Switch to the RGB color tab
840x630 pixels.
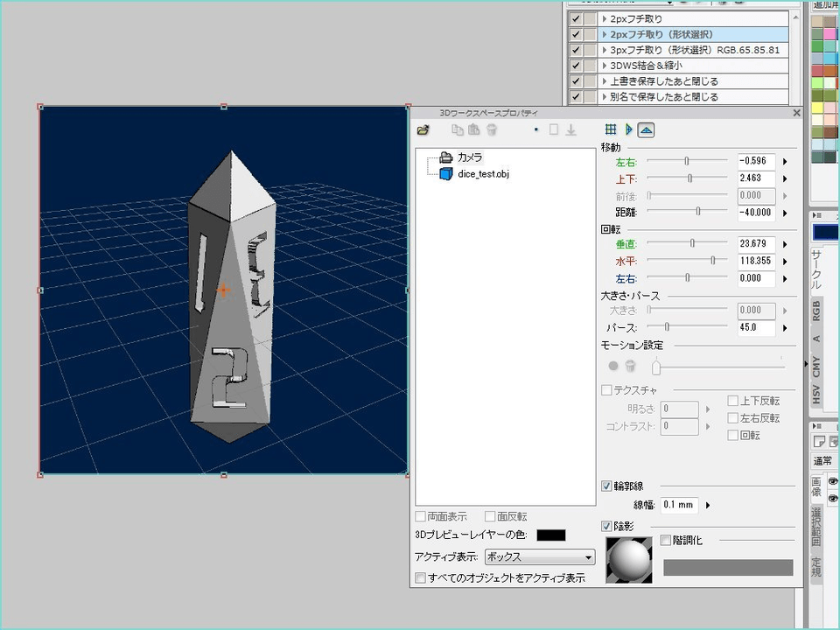click(816, 311)
